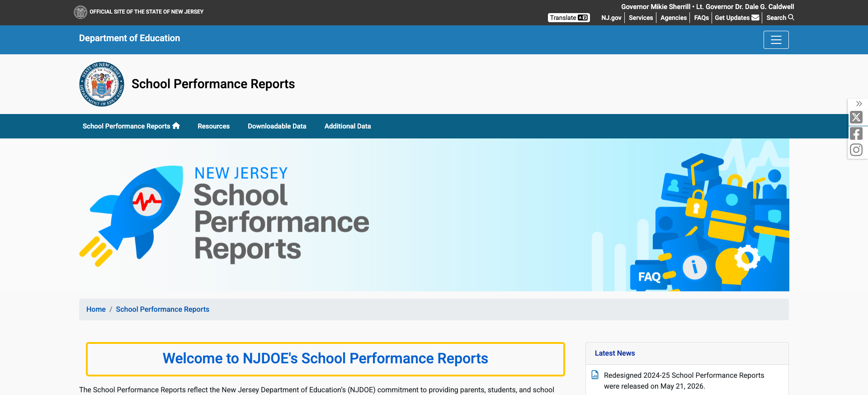The width and height of the screenshot is (868, 395).
Task: Open the Instagram social icon
Action: (856, 150)
